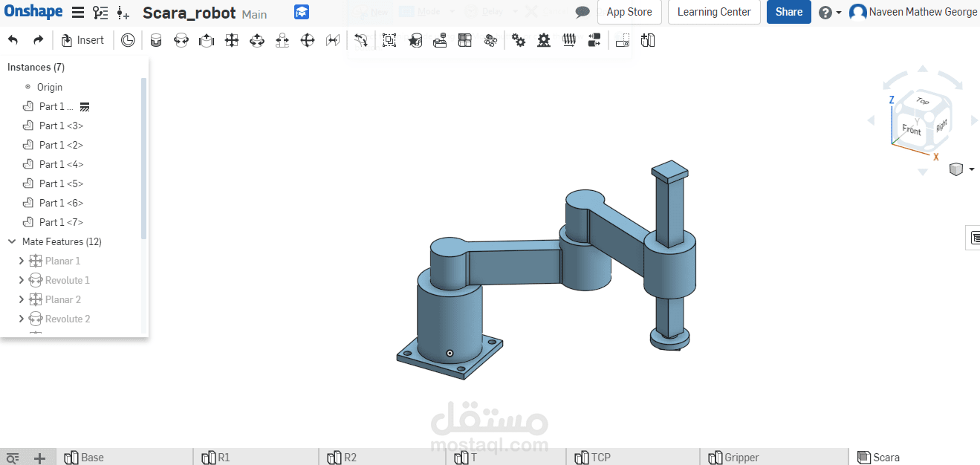Click the Right face of view cube
This screenshot has width=980, height=465.
pyautogui.click(x=941, y=126)
